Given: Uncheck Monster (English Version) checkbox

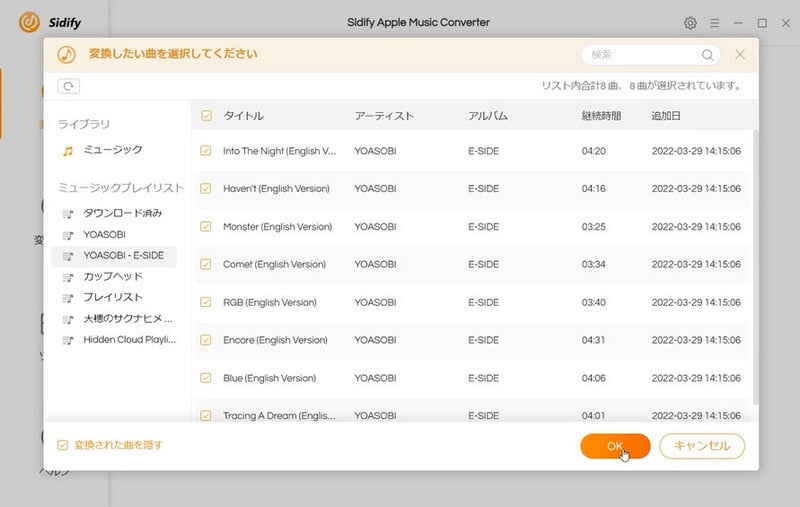Looking at the screenshot, I should point(206,226).
